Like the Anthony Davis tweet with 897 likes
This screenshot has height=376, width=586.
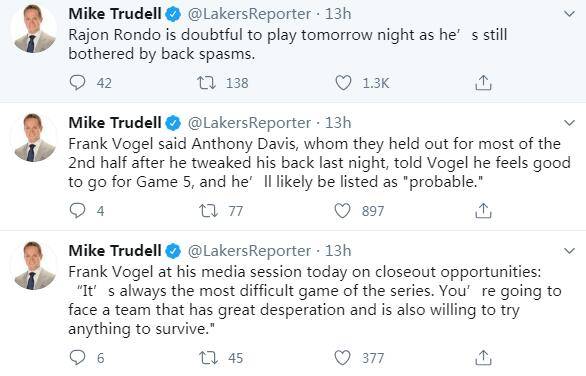pos(342,210)
